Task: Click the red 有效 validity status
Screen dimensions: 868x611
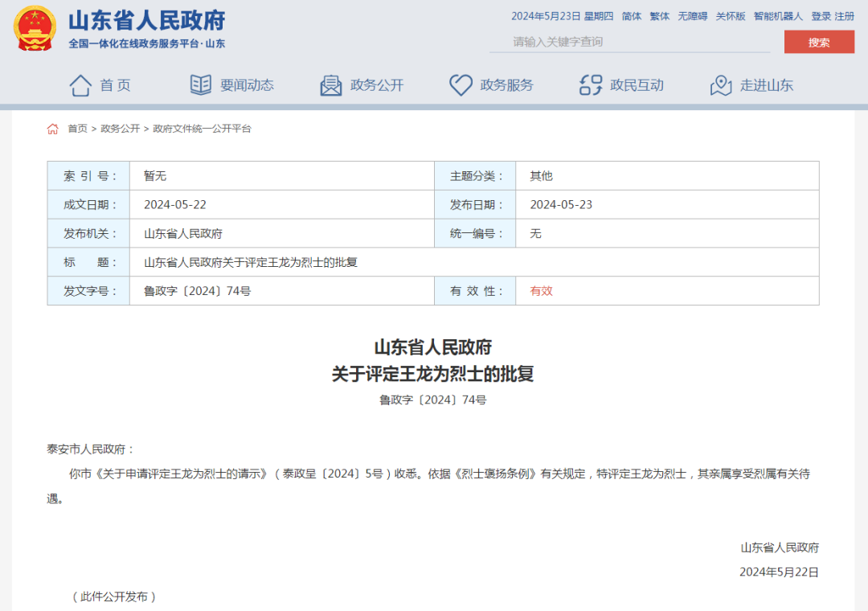Action: pos(541,291)
